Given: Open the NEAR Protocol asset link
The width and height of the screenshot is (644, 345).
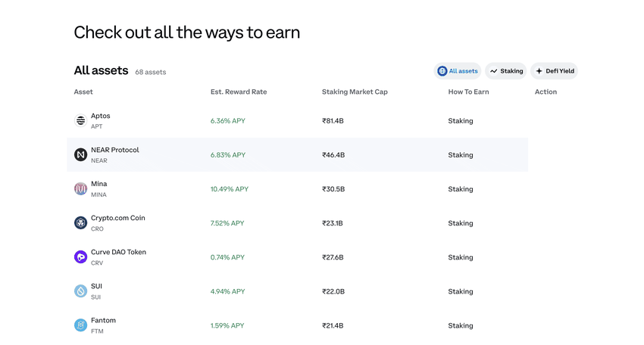Looking at the screenshot, I should 114,150.
